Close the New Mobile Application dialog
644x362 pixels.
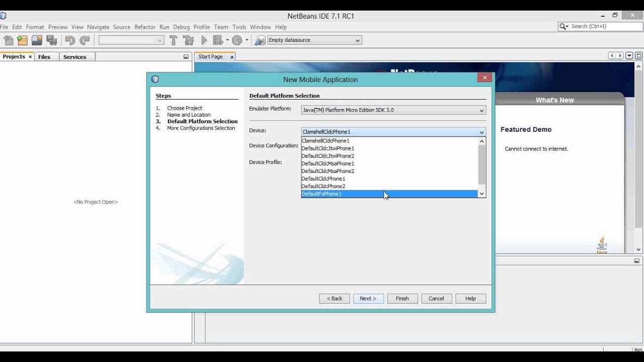pyautogui.click(x=485, y=77)
